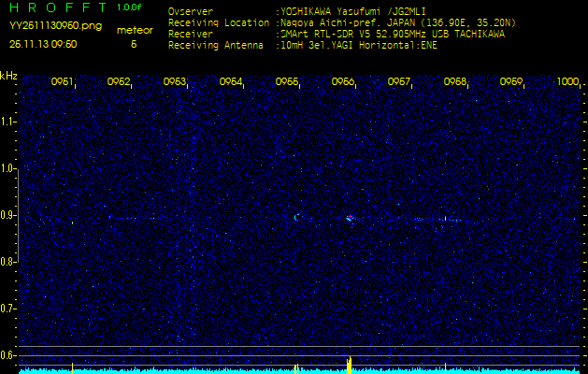Screen dimensions: 588x374
Task: Click the green 'meteor' label
Action: click(x=135, y=31)
